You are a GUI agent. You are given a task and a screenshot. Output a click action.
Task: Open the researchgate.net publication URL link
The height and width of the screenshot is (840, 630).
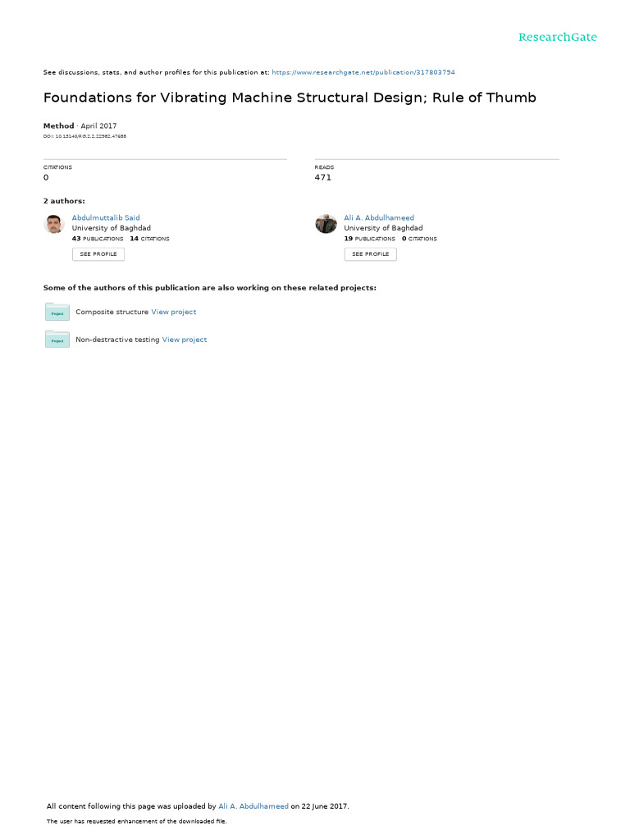click(363, 72)
